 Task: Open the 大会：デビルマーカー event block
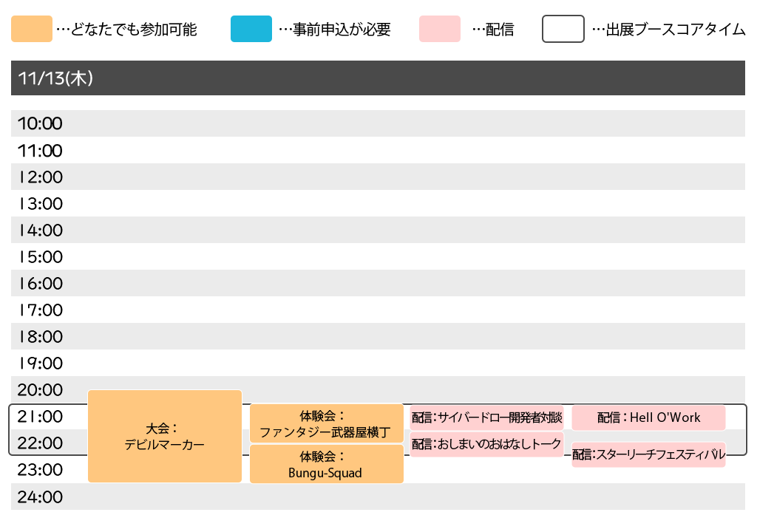point(165,436)
